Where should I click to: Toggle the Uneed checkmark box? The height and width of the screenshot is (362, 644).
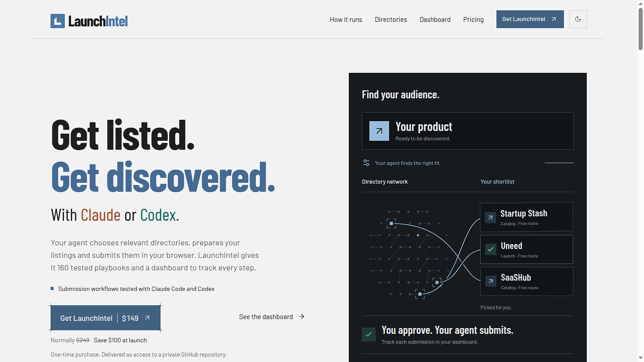point(491,249)
